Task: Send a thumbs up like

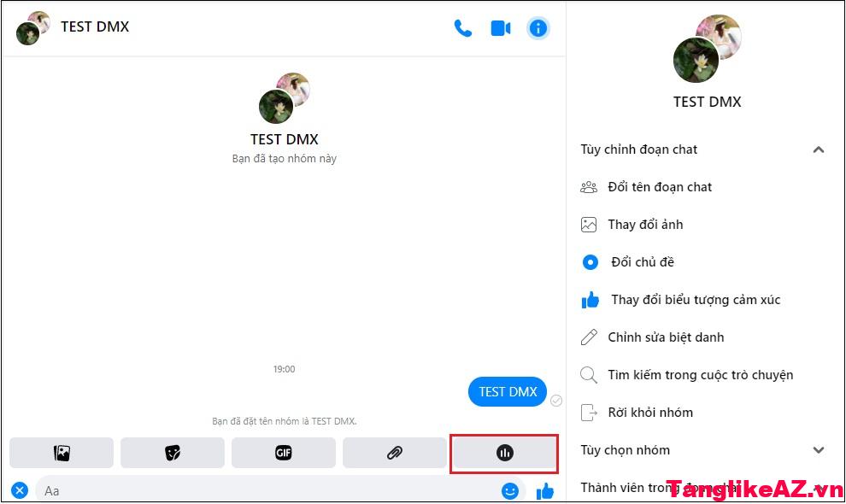Action: [x=545, y=490]
